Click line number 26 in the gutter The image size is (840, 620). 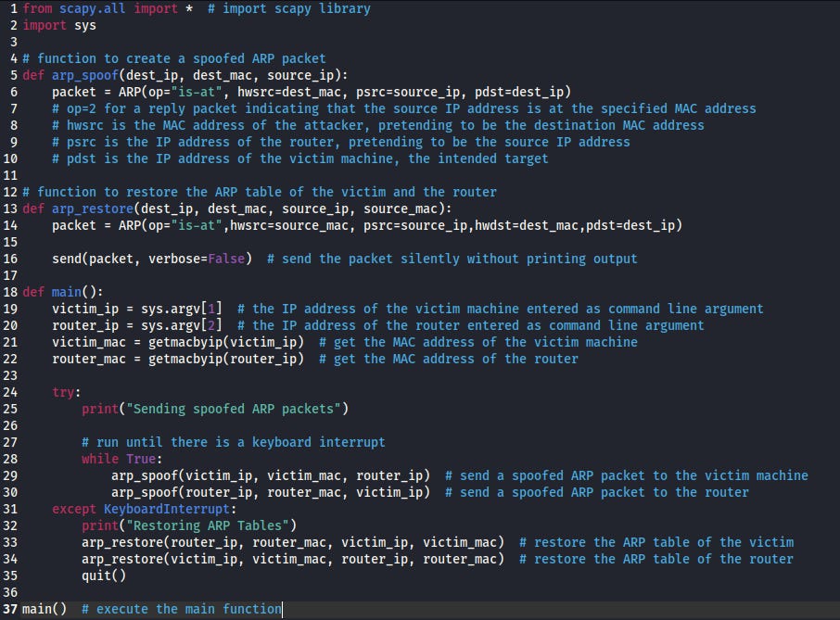tap(10, 425)
